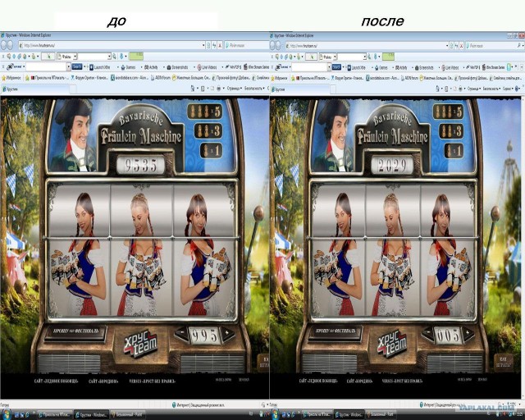Click print icon in right browser command bar
The width and height of the screenshot is (525, 420).
tap(460, 89)
